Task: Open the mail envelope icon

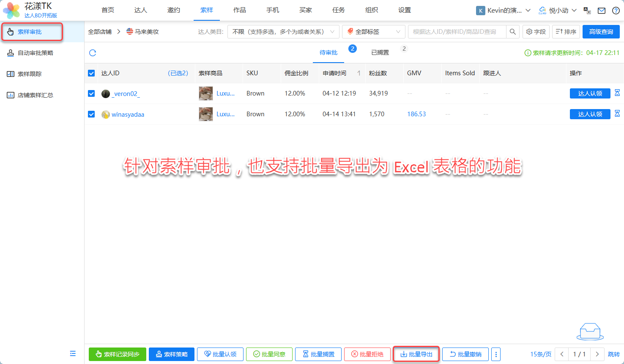Action: tap(602, 11)
